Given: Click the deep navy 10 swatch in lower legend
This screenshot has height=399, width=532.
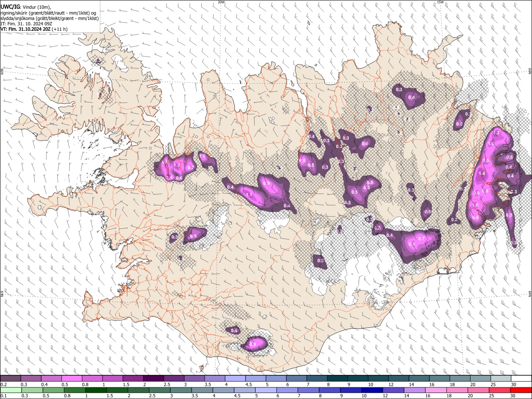Looking at the screenshot, I should click(372, 390).
